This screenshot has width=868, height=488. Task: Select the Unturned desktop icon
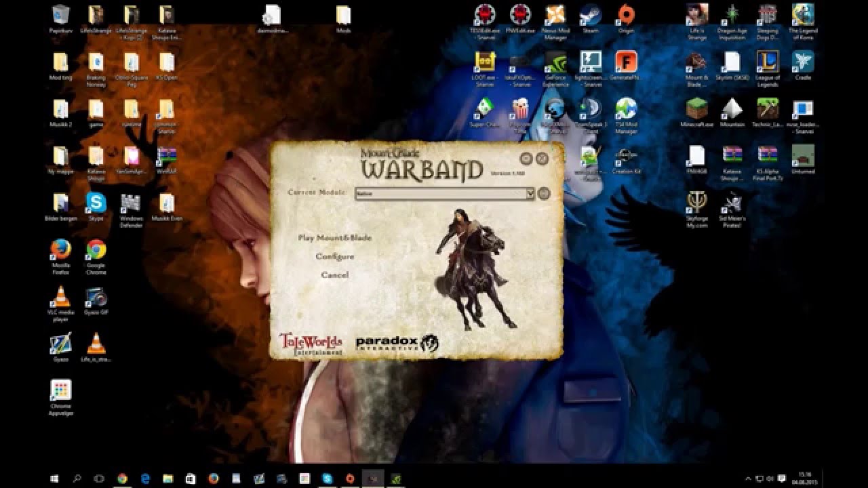pos(803,159)
